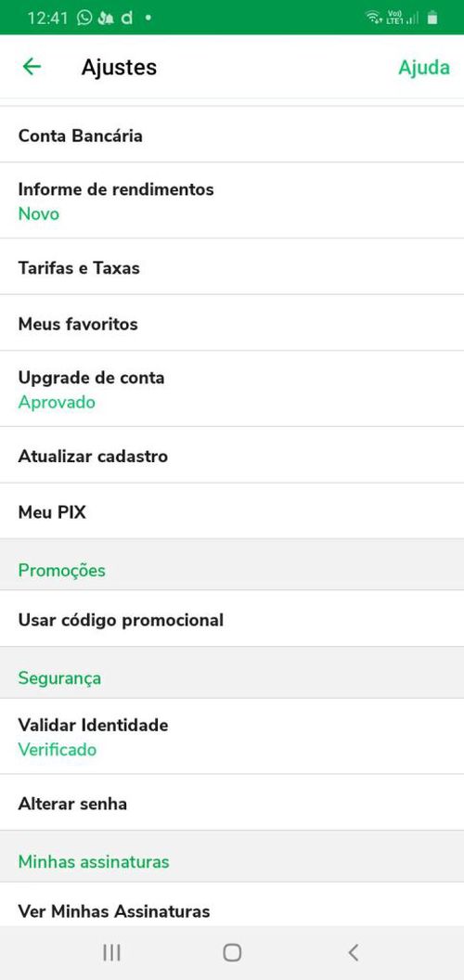Tap the battery icon in status bar
Screen dimensions: 464x980
coord(432,18)
